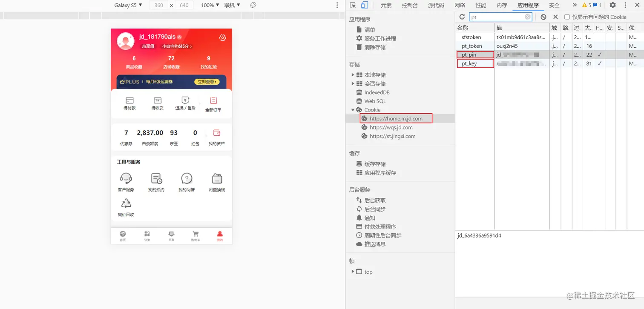Switch to 内存 tab

pyautogui.click(x=502, y=5)
